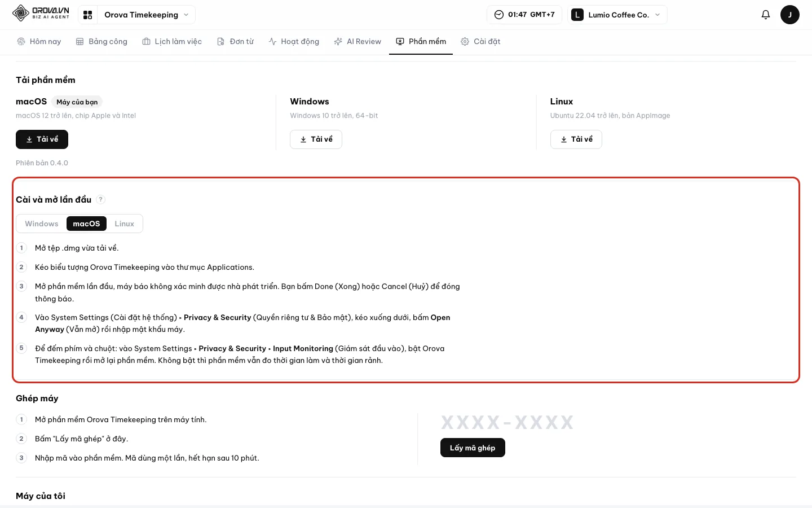Select the Phần mềm tab

[421, 41]
